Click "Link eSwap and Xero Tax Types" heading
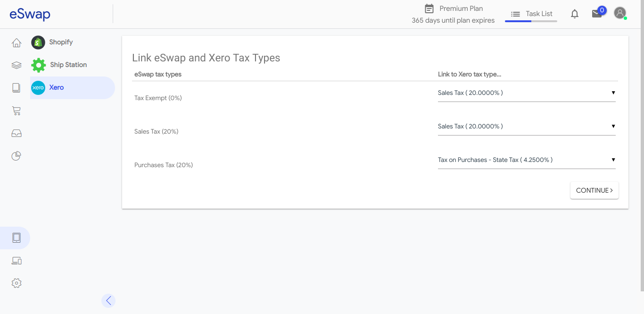This screenshot has width=644, height=314. (206, 58)
